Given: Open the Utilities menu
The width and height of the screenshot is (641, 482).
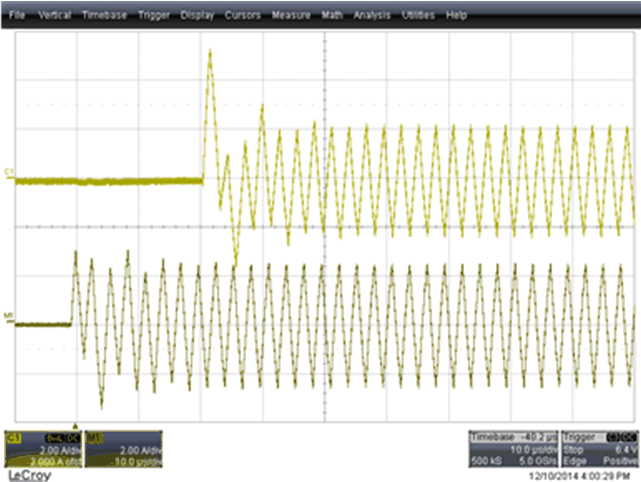Looking at the screenshot, I should click(x=418, y=17).
